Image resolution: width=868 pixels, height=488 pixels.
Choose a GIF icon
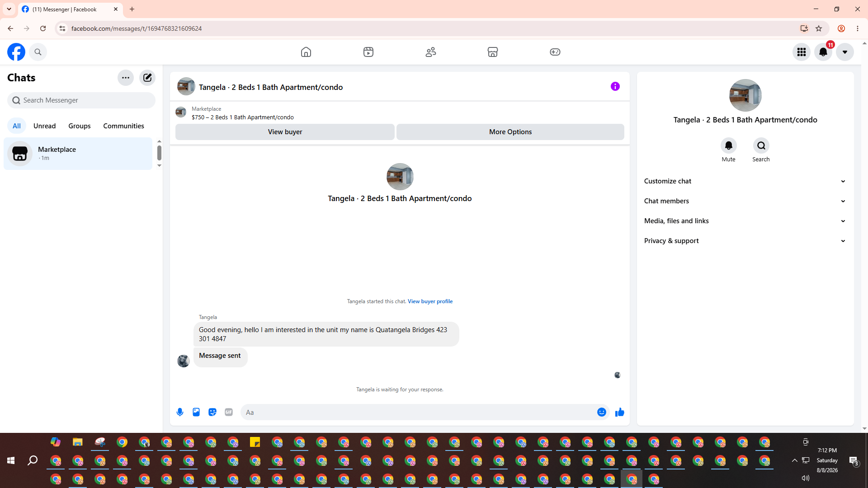pyautogui.click(x=229, y=412)
